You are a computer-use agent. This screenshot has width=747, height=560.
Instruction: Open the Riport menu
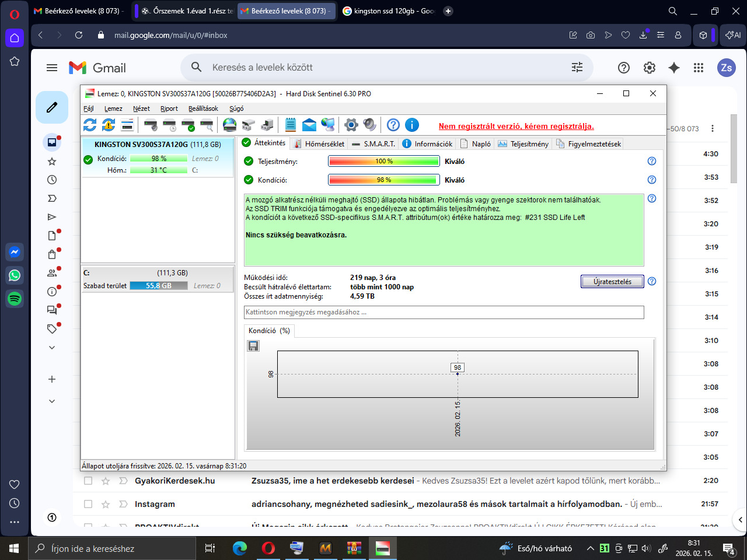(169, 108)
